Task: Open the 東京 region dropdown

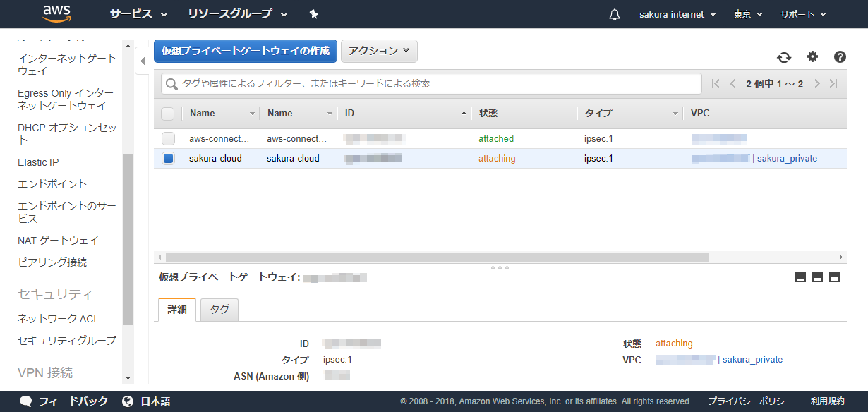Action: (747, 14)
